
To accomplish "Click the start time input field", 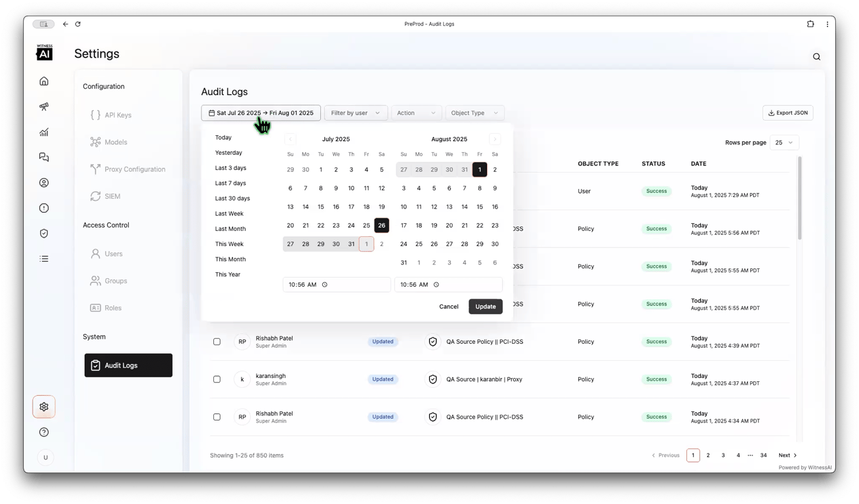I will (x=337, y=285).
